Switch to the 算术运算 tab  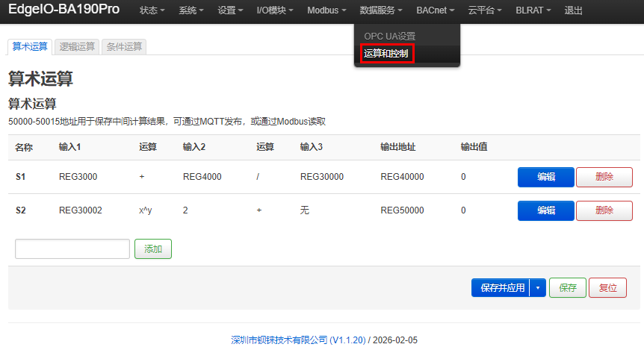click(x=30, y=47)
